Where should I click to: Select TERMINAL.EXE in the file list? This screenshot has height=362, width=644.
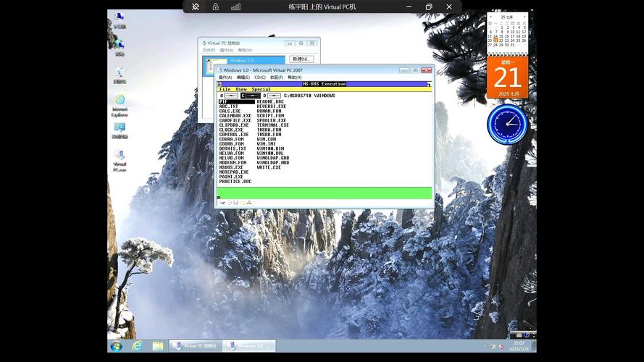[272, 125]
